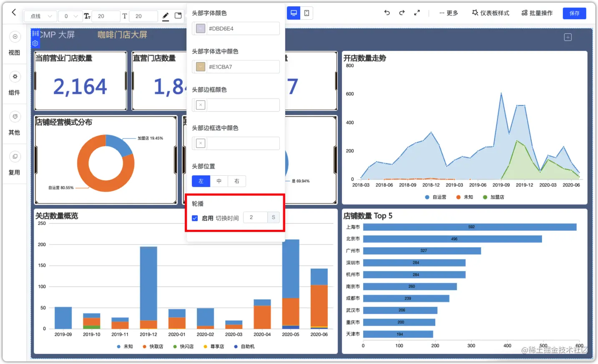Image resolution: width=598 pixels, height=364 pixels.
Task: Click the 天津市 bar showing 194
Action: point(398,334)
